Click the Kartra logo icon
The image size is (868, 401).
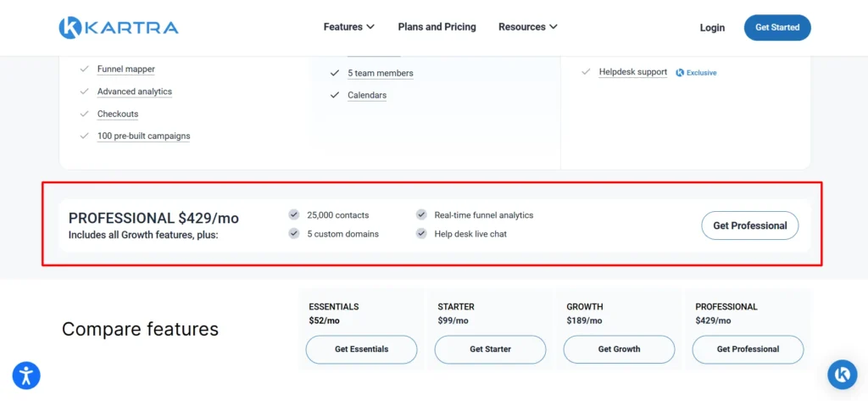pyautogui.click(x=70, y=27)
